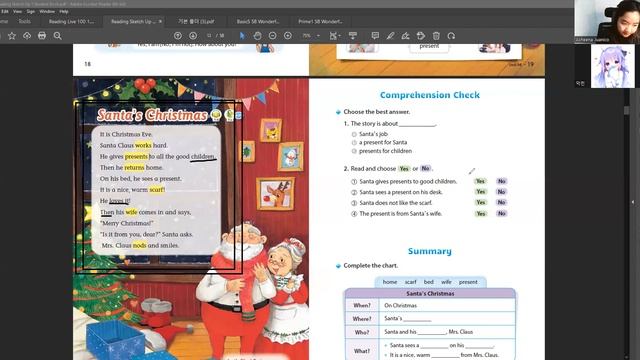
Task: Switch to the Reading Live 100 tab
Action: click(71, 21)
